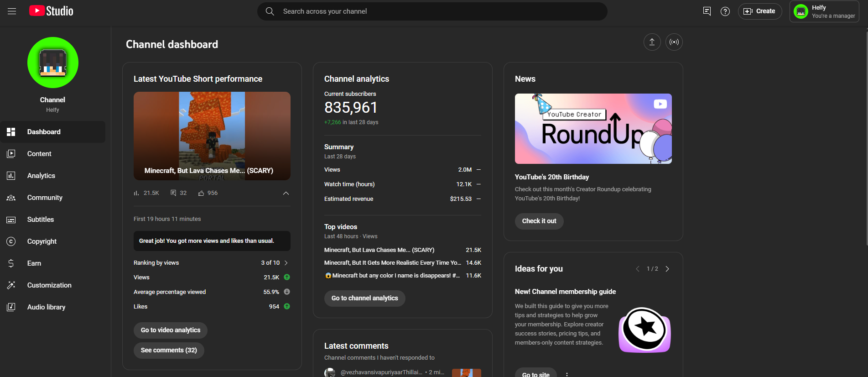The height and width of the screenshot is (377, 868).
Task: Open the latest Short video thumbnail
Action: 212,136
